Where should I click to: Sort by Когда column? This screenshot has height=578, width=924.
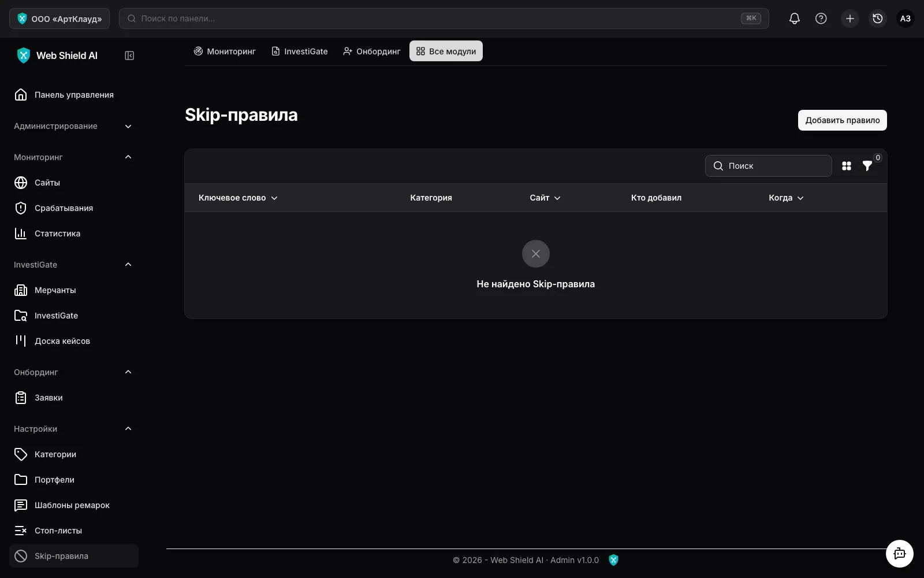tap(786, 198)
